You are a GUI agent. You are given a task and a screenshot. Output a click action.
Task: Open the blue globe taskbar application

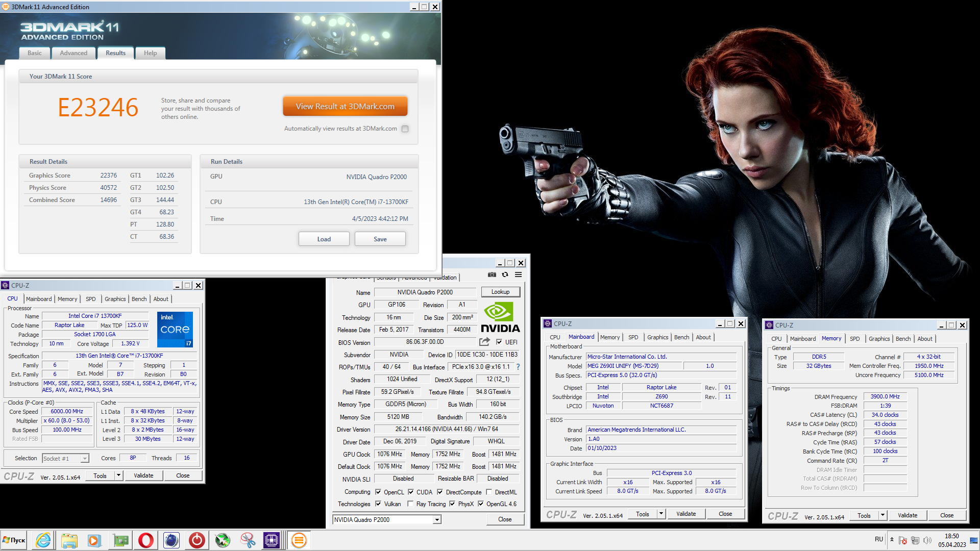pyautogui.click(x=171, y=540)
